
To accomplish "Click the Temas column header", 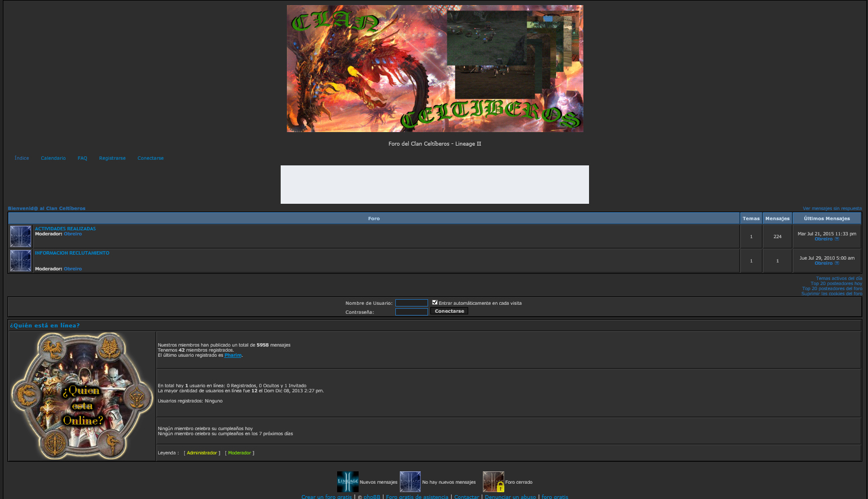I will pos(751,218).
